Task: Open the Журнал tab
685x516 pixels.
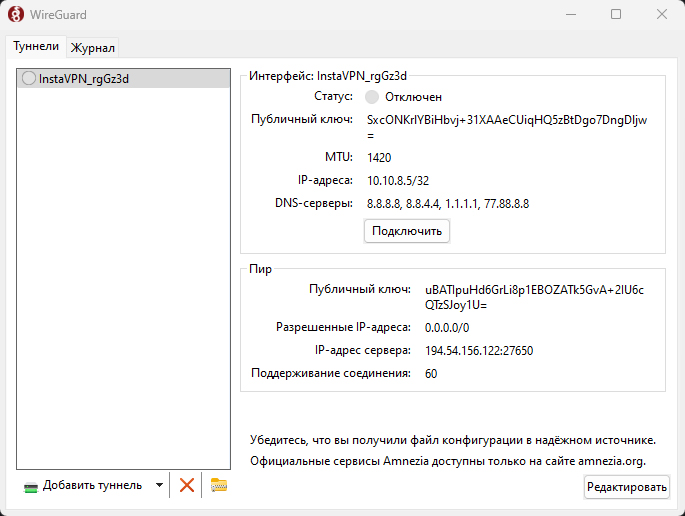Action: click(93, 48)
